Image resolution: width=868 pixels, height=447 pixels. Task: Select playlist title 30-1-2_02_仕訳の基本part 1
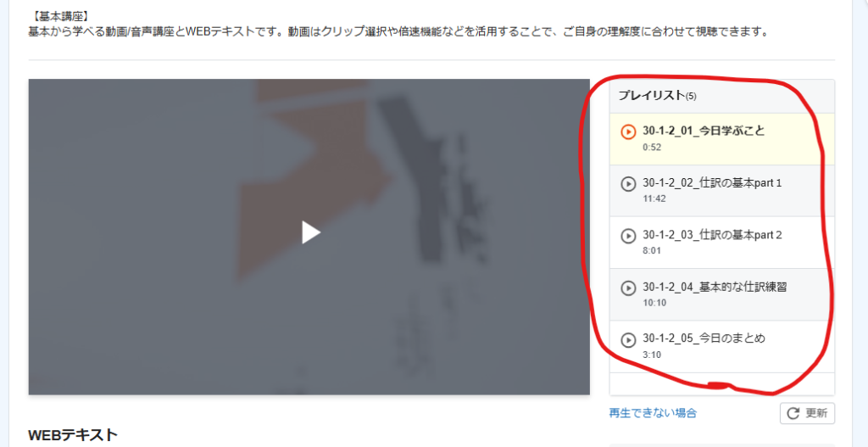(712, 183)
